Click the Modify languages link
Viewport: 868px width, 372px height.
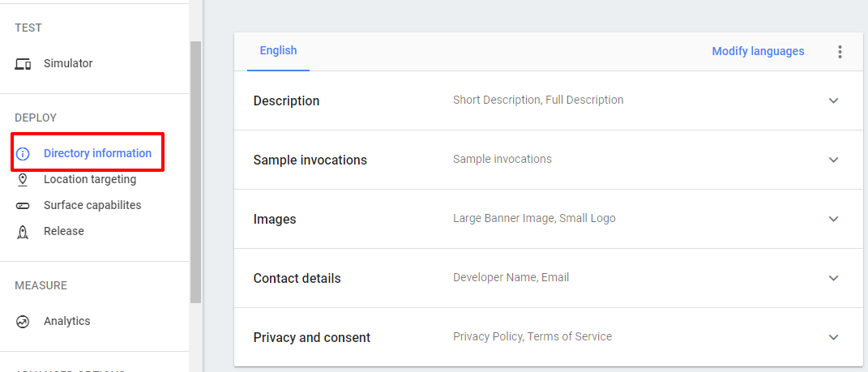point(758,52)
